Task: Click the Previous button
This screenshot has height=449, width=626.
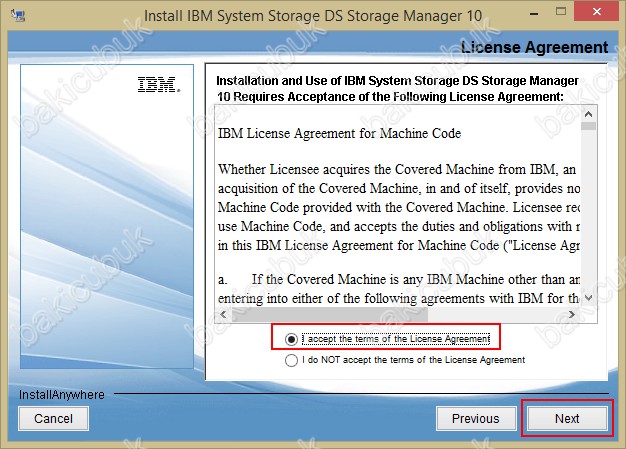Action: 476,418
